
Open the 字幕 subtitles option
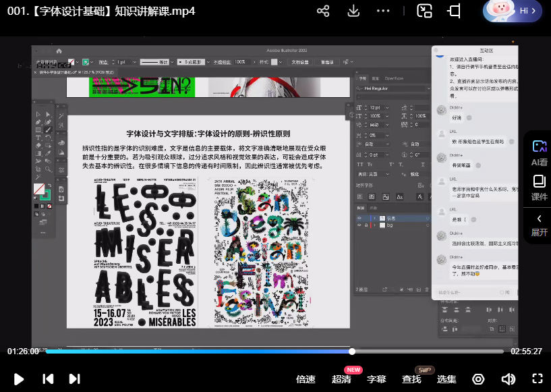[376, 379]
